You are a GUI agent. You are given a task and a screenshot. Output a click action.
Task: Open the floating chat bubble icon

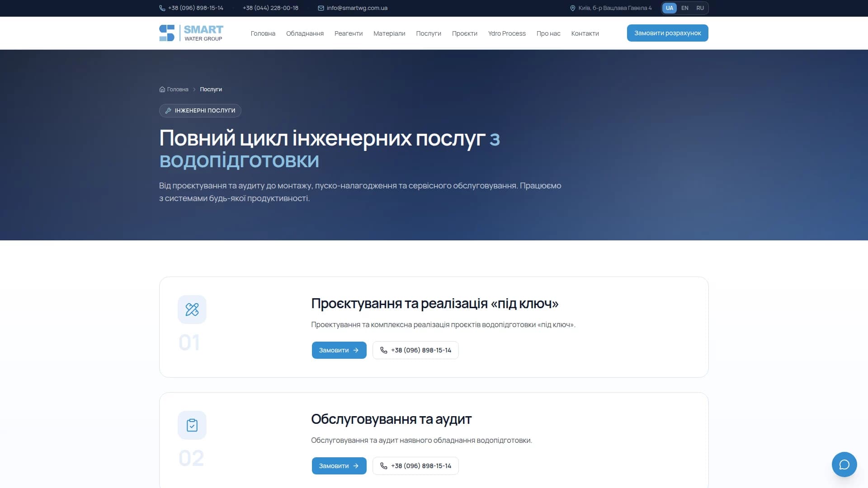click(844, 465)
